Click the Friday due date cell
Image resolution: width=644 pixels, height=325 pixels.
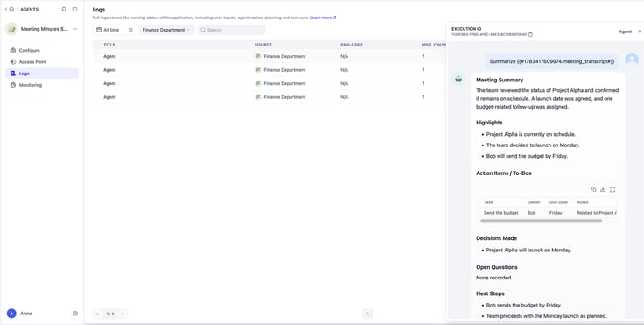(556, 213)
